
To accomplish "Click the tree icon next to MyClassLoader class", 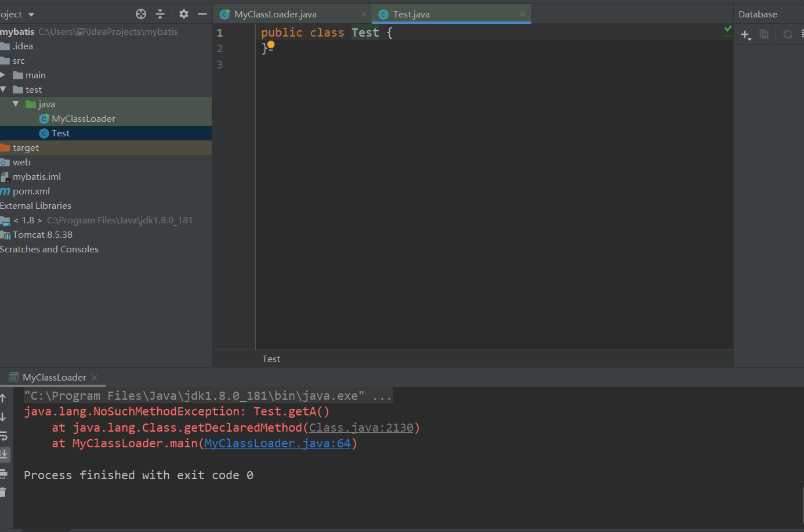I will (x=44, y=118).
